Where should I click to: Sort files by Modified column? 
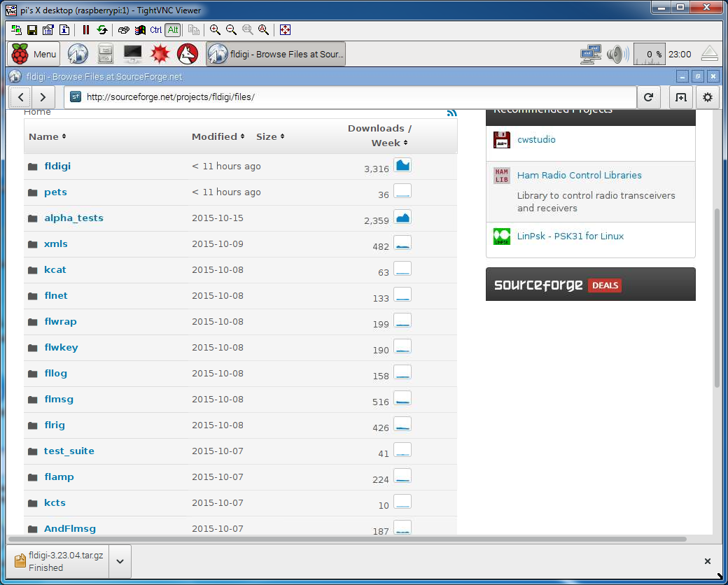click(218, 136)
